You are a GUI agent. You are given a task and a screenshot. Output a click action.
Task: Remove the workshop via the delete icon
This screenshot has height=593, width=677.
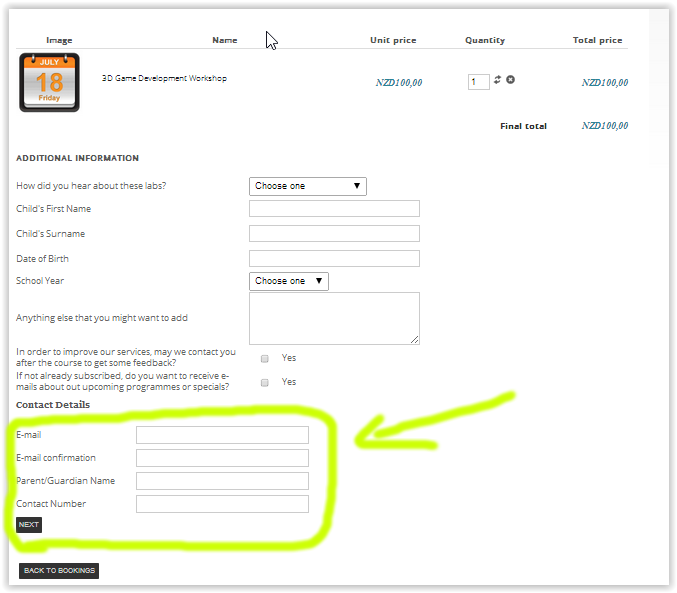510,79
